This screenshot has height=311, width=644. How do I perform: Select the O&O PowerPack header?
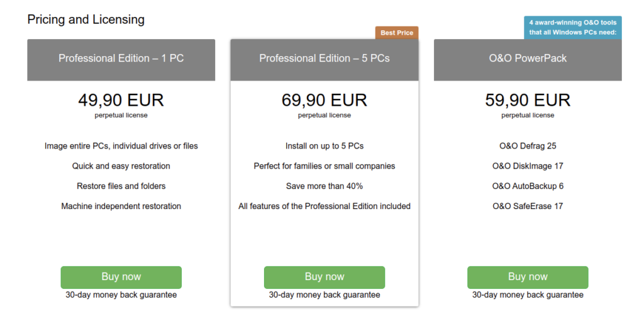(x=528, y=59)
